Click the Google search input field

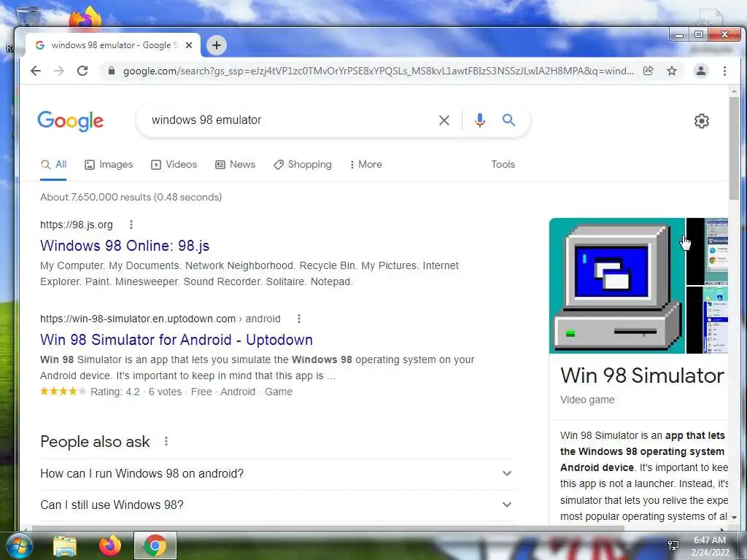[290, 120]
